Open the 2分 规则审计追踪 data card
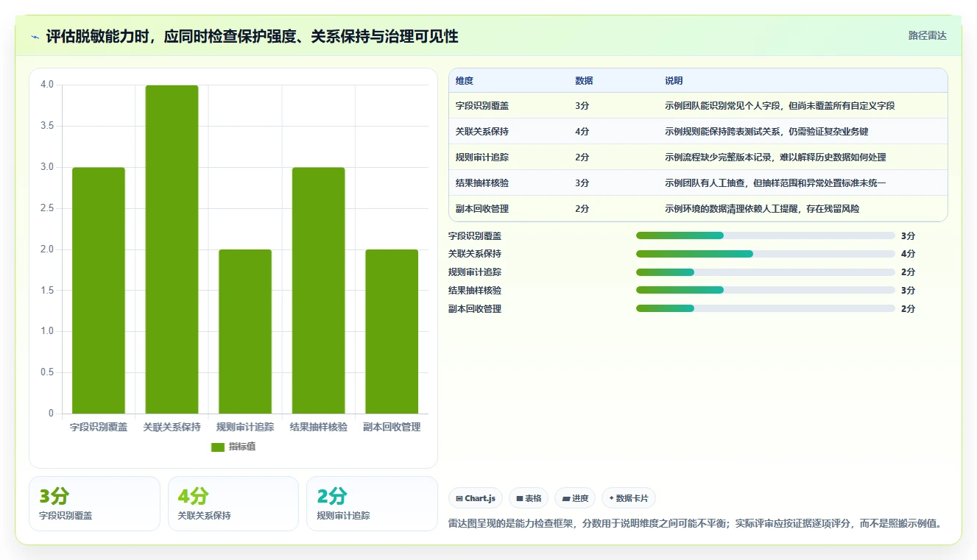The width and height of the screenshot is (977, 560). [x=372, y=503]
